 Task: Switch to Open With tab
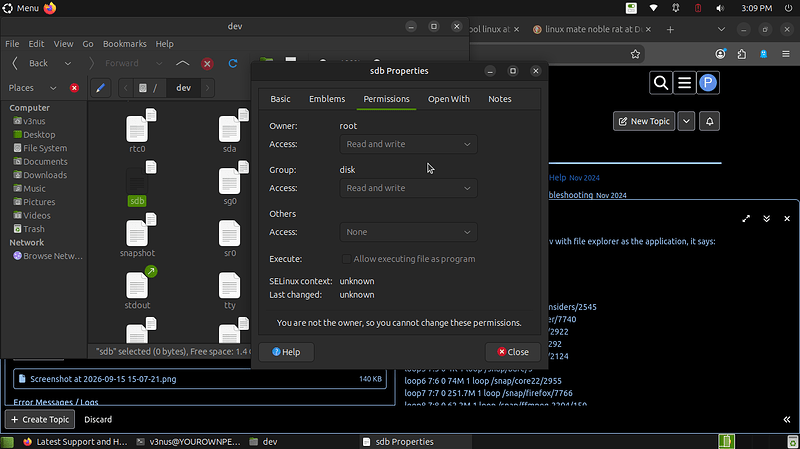(x=448, y=99)
